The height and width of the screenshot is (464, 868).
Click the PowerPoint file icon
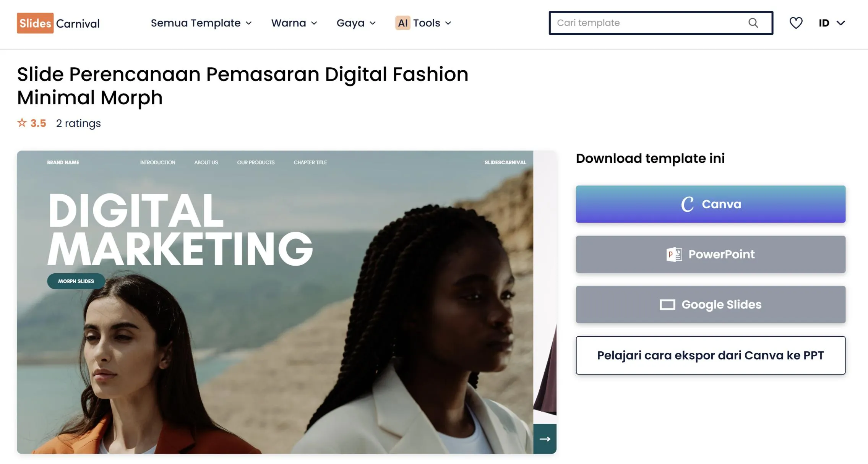(674, 255)
